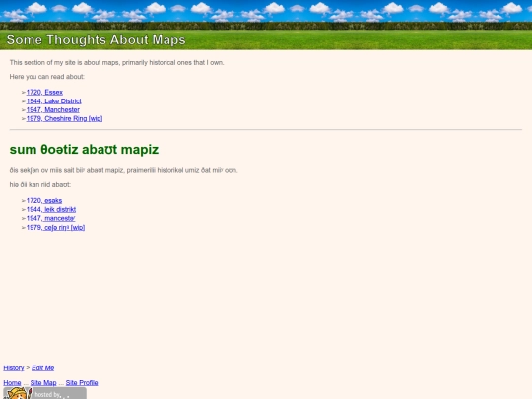Click the 'hiɘ ðii kan riid abaʊt:' text
The image size is (532, 399).
click(x=40, y=184)
